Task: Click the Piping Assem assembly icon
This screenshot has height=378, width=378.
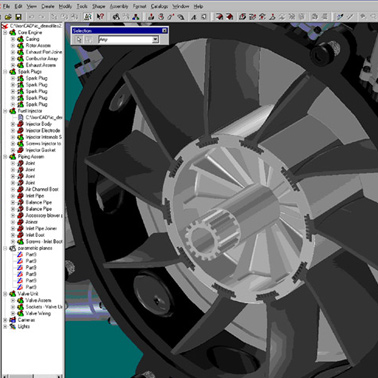Action: pyautogui.click(x=13, y=156)
